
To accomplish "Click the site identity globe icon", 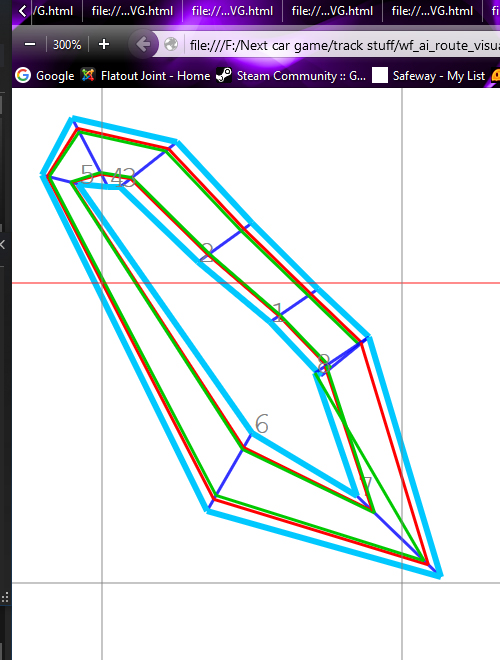I will click(171, 44).
